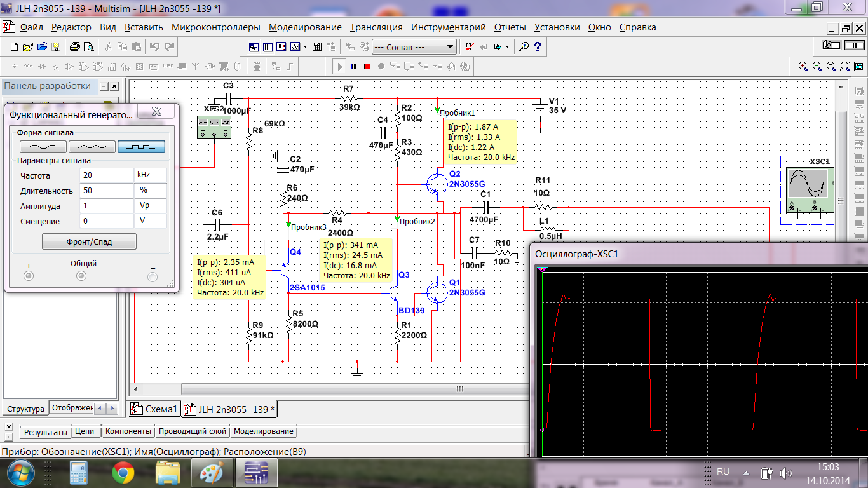868x488 pixels.
Task: Zoom to selected area icon
Action: 831,66
